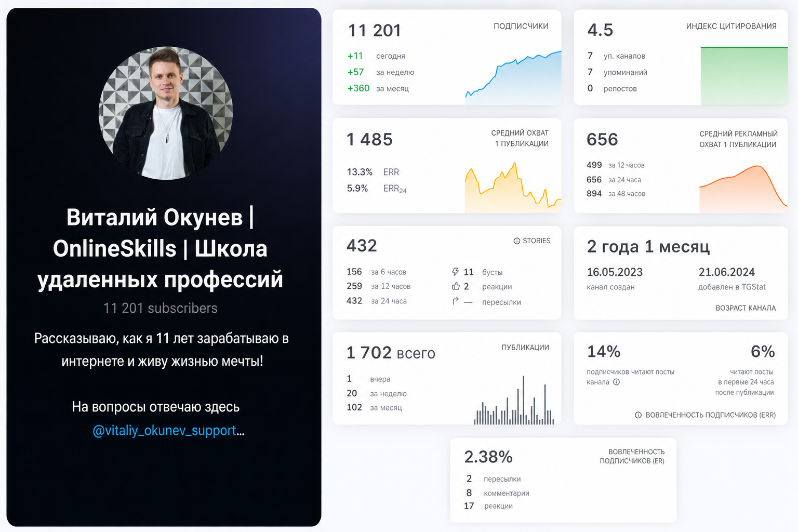Click the 1 702 всего publications total
The height and width of the screenshot is (532, 798).
click(391, 353)
